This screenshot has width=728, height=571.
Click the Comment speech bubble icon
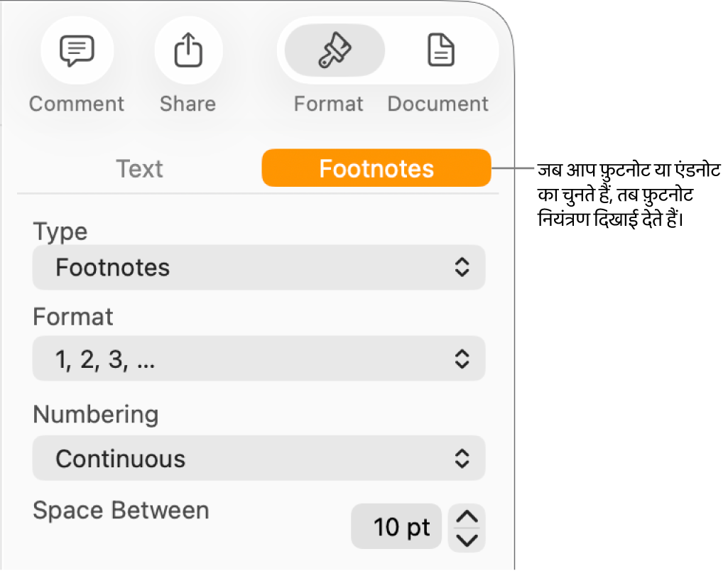(77, 51)
